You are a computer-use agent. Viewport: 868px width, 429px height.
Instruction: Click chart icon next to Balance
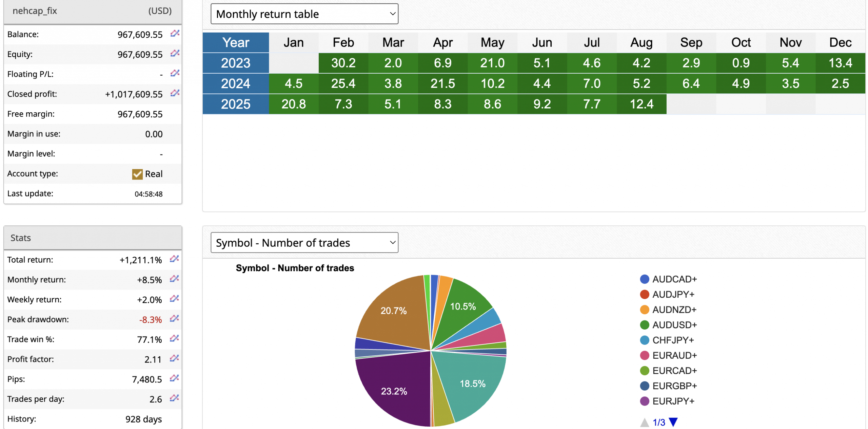pyautogui.click(x=175, y=33)
